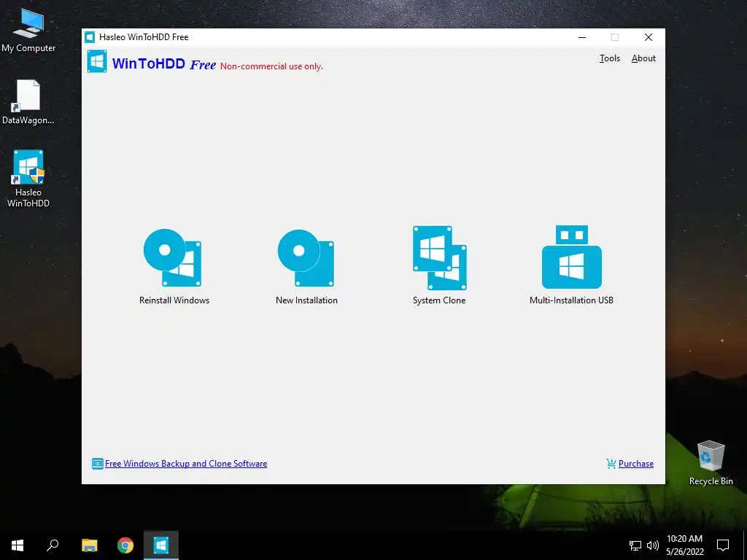Open the Tools menu
This screenshot has width=747, height=560.
609,58
